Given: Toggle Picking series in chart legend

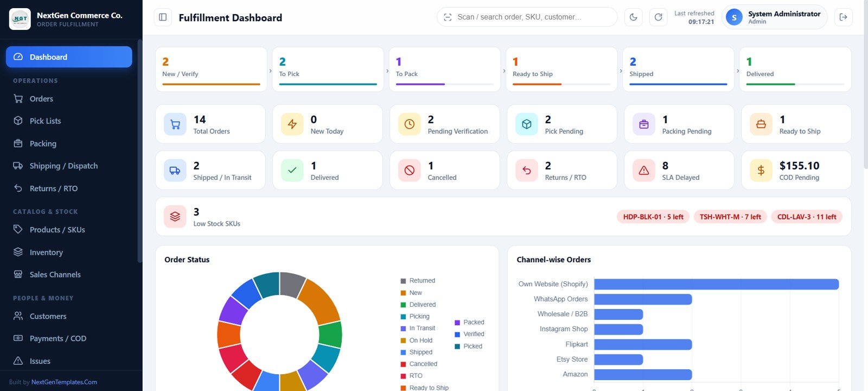Looking at the screenshot, I should [x=415, y=317].
